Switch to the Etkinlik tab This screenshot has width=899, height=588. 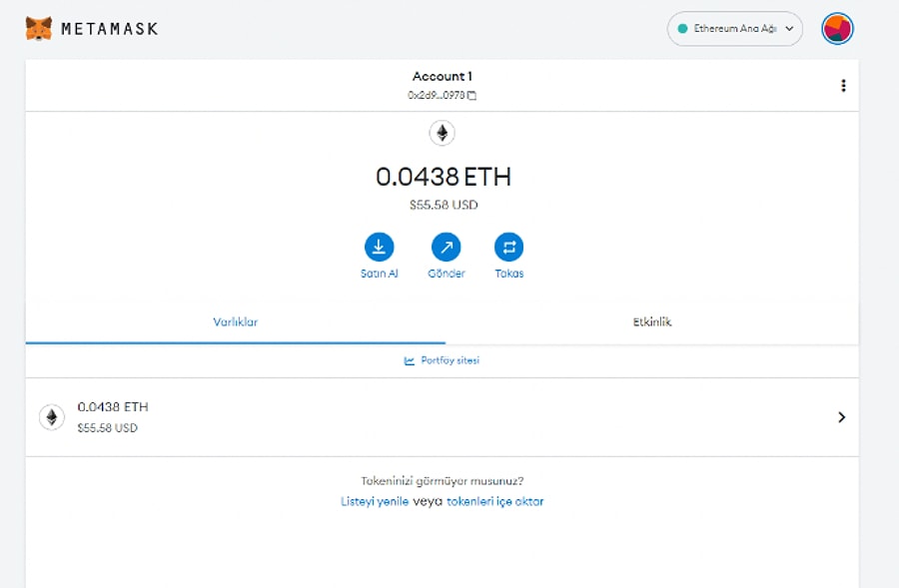[x=652, y=321]
